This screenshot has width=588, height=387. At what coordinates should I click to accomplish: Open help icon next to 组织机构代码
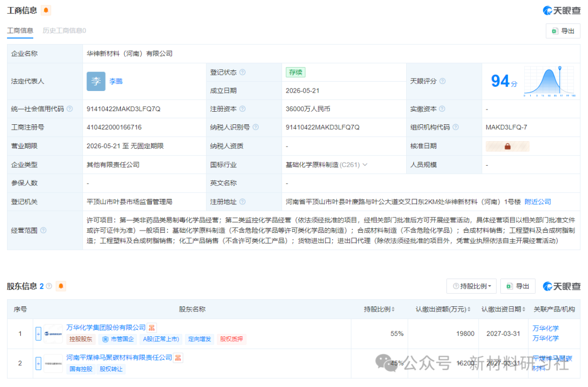tap(456, 127)
